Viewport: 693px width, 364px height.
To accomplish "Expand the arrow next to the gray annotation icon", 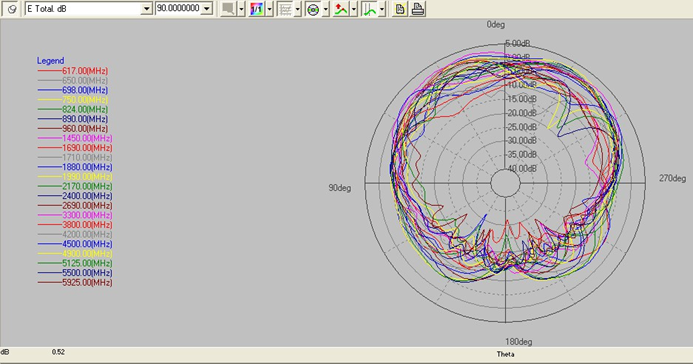I will pos(241,9).
